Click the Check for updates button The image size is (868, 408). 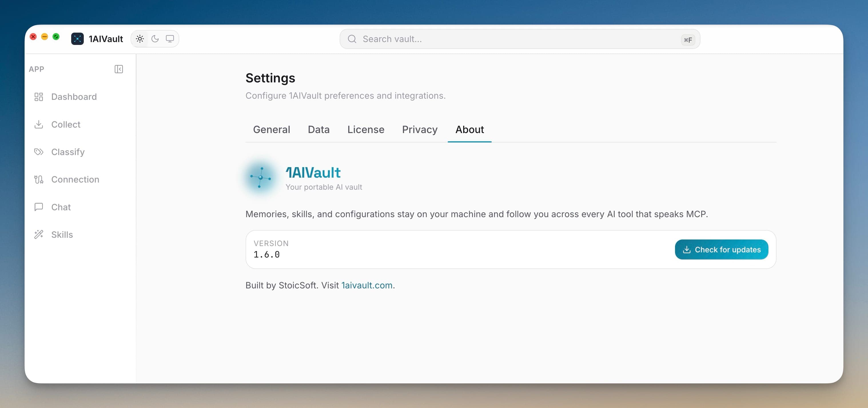[x=721, y=249]
